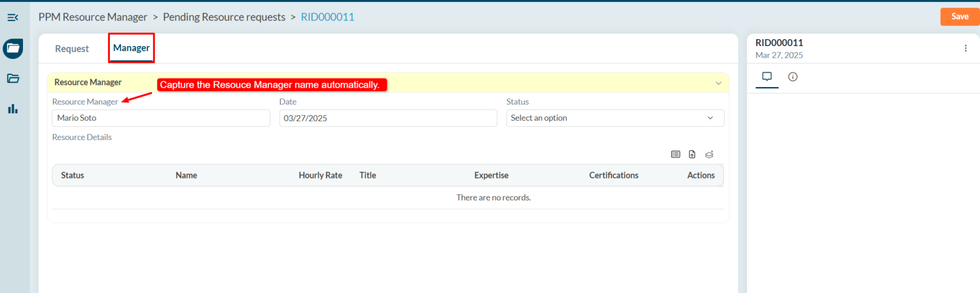Switch to the Manager tab
Viewport: 980px width, 293px height.
131,48
